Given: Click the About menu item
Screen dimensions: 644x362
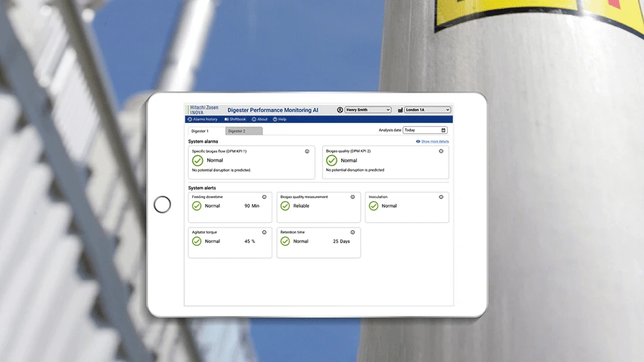Looking at the screenshot, I should (260, 120).
